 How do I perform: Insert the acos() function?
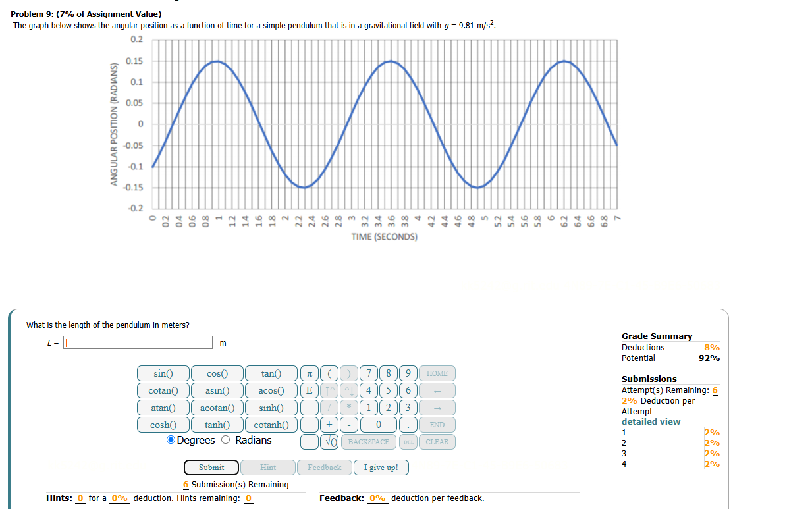tap(271, 390)
